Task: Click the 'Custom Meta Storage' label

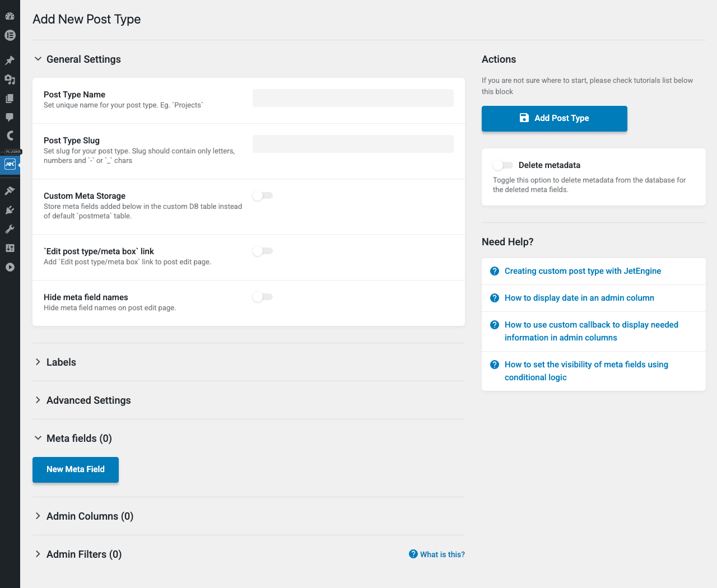Action: pyautogui.click(x=85, y=196)
